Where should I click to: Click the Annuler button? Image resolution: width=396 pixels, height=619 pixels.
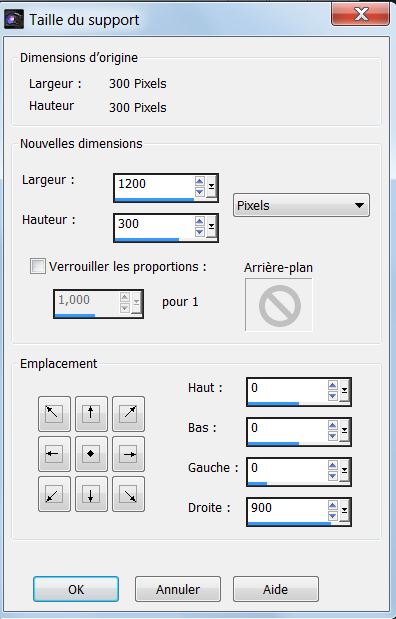pyautogui.click(x=178, y=589)
